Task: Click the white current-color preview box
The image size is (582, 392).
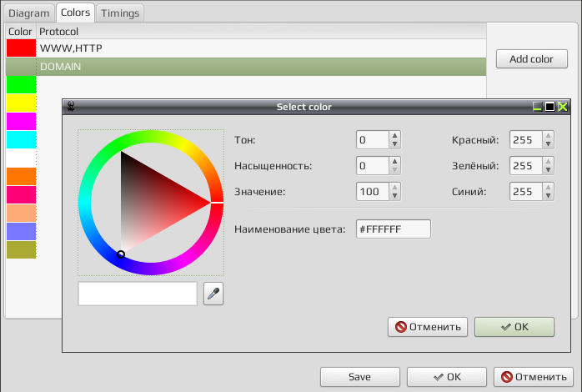Action: click(x=138, y=294)
